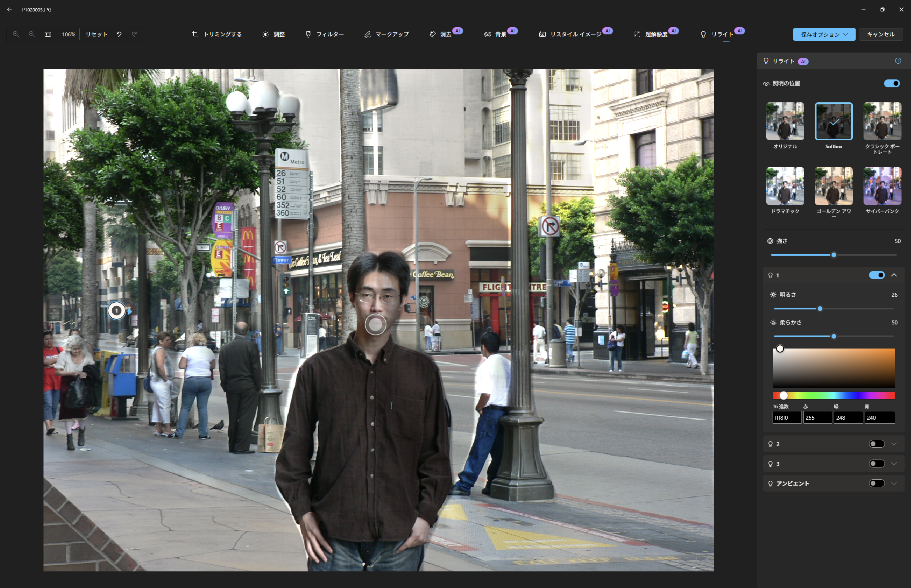The width and height of the screenshot is (911, 588).
Task: Click the リセット button
Action: (96, 34)
